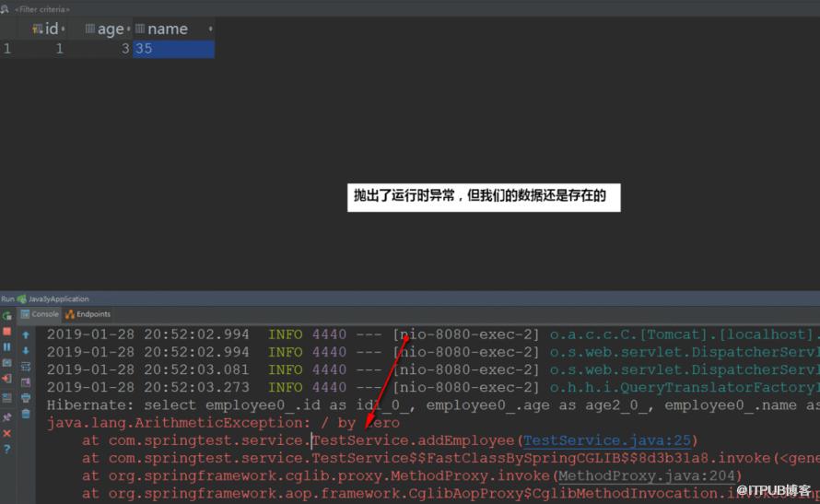Click the up arrow for previous stack frame
This screenshot has height=504, width=820.
(26, 334)
